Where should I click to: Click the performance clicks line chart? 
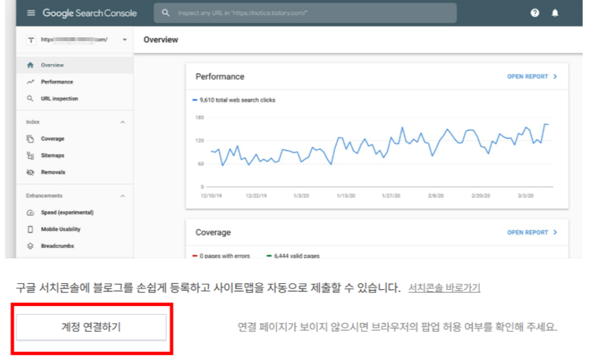pyautogui.click(x=380, y=144)
